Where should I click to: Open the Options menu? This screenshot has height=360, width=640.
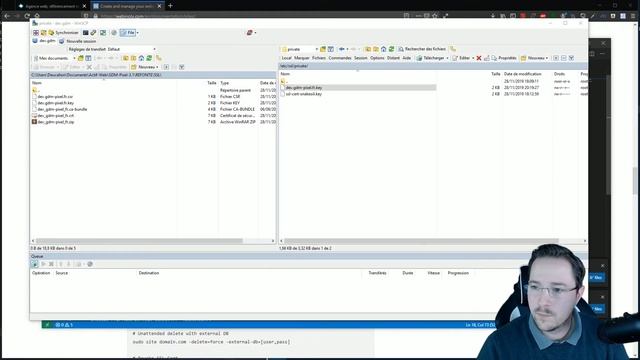coord(377,58)
